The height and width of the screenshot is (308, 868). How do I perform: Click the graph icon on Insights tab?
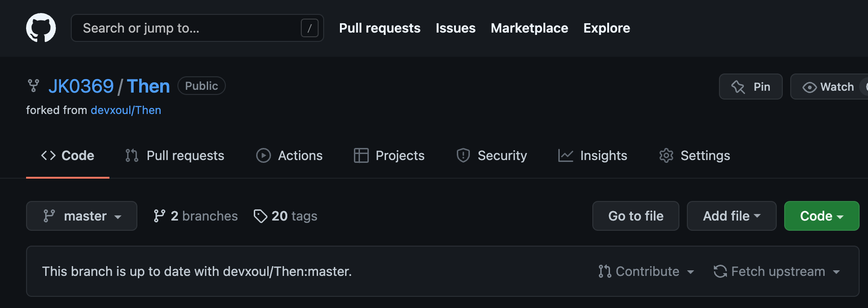pyautogui.click(x=566, y=155)
